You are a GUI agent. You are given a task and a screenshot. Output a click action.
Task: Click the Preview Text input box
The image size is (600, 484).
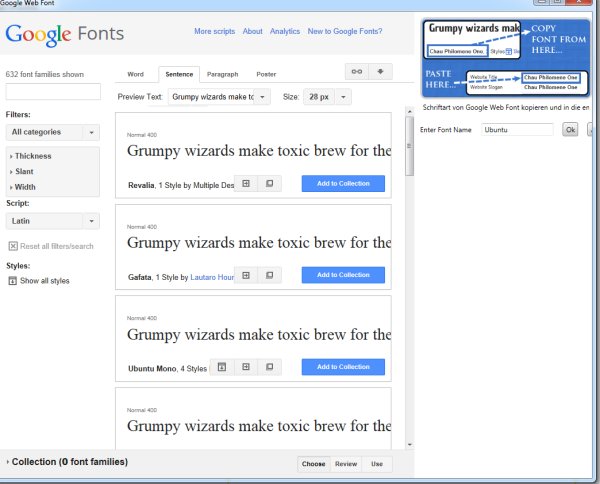click(212, 97)
